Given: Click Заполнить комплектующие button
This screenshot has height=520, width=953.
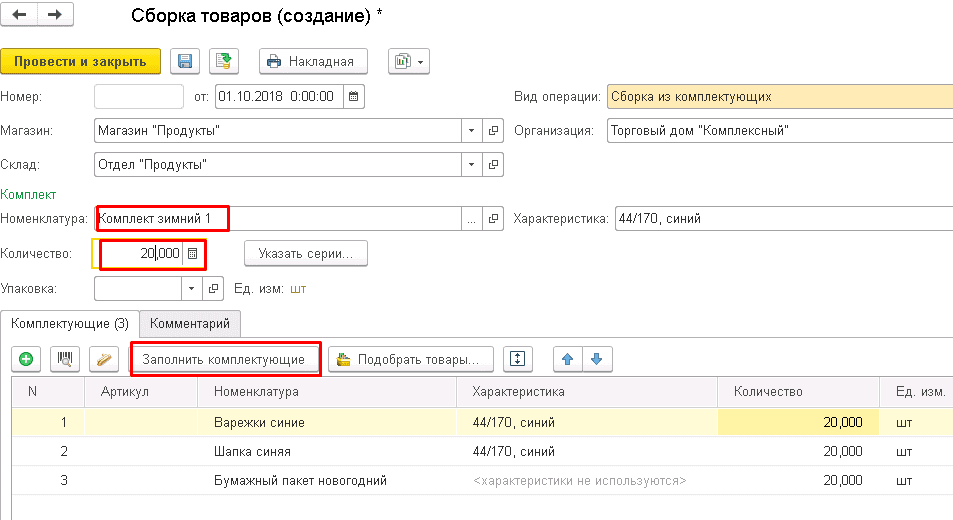Looking at the screenshot, I should [x=224, y=359].
